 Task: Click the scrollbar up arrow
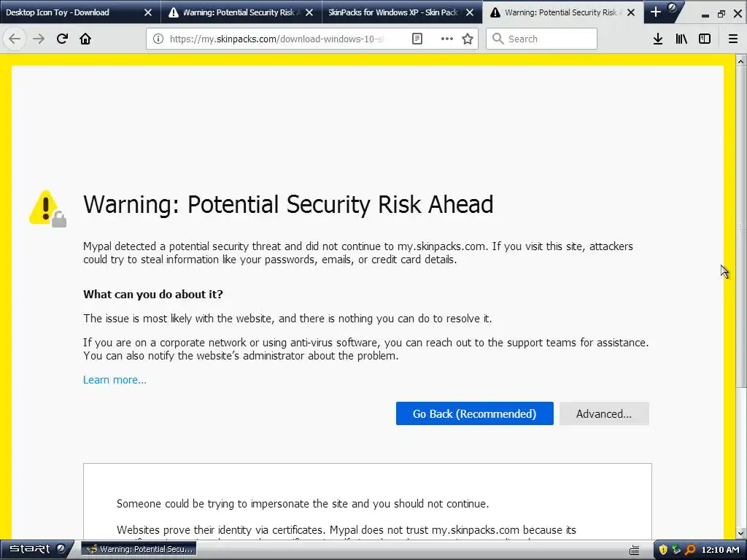click(x=741, y=61)
